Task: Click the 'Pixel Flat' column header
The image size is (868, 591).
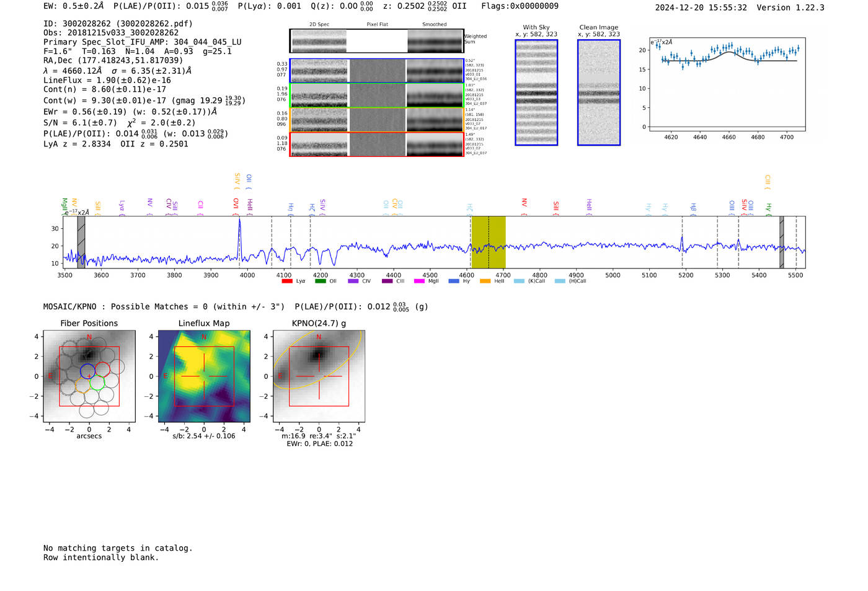Action: click(x=377, y=25)
